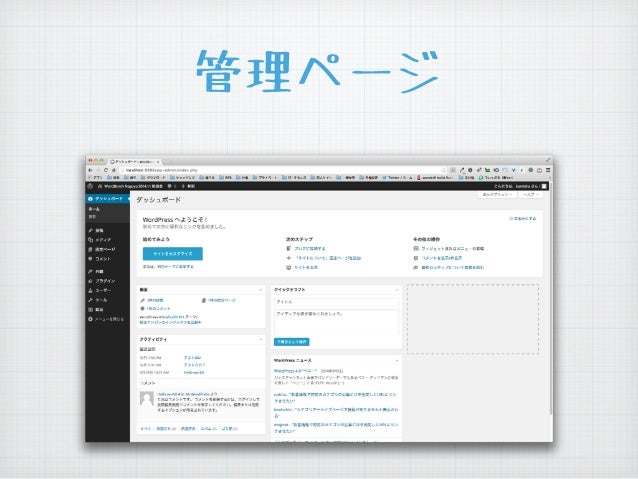The image size is (638, 479).
Task: Collapse the 概要 widget with its arrow
Action: click(x=261, y=290)
